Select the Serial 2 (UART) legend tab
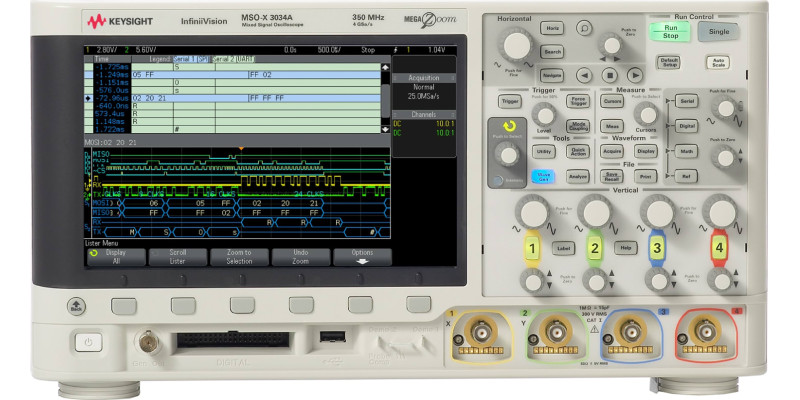800x400 pixels. pyautogui.click(x=234, y=59)
